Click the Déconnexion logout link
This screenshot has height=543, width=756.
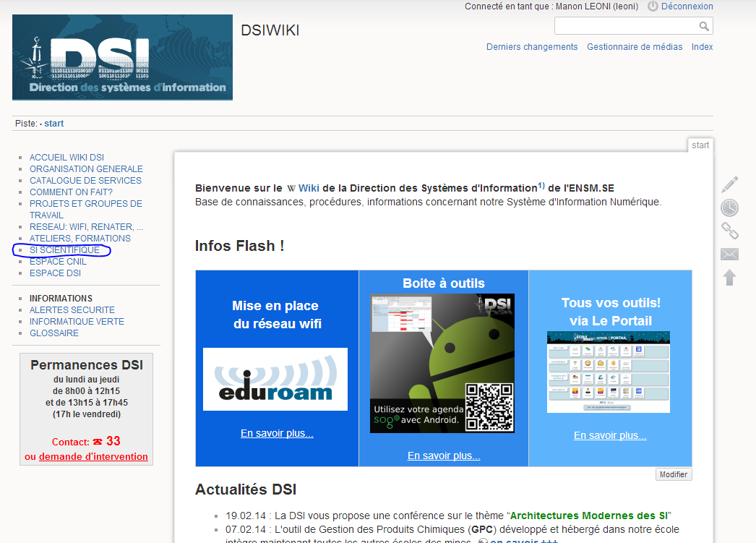click(687, 7)
